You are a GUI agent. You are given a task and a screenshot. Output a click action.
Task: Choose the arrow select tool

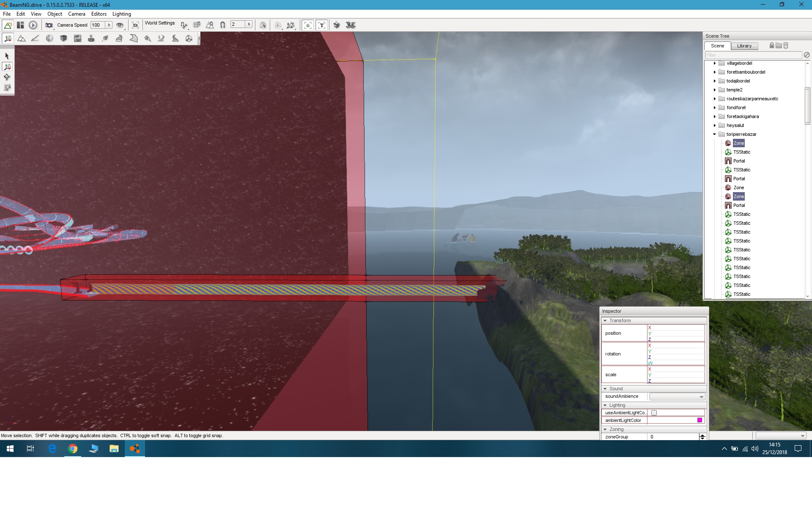[7, 56]
